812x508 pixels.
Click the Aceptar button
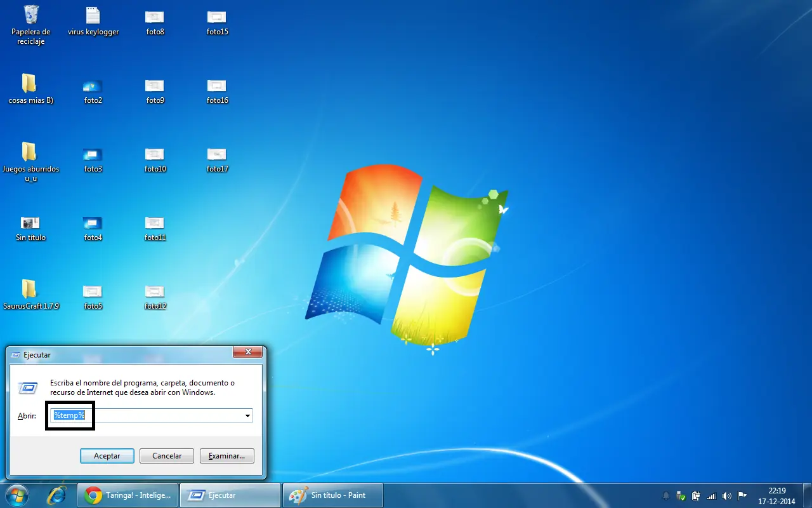point(107,456)
